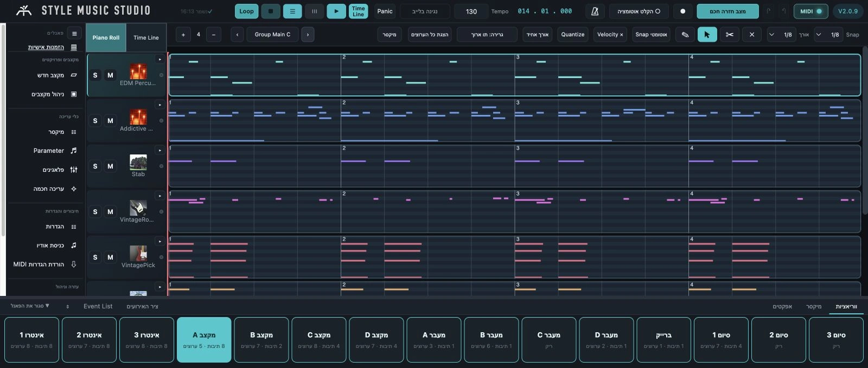
Task: Solo the Stab track
Action: click(x=95, y=166)
